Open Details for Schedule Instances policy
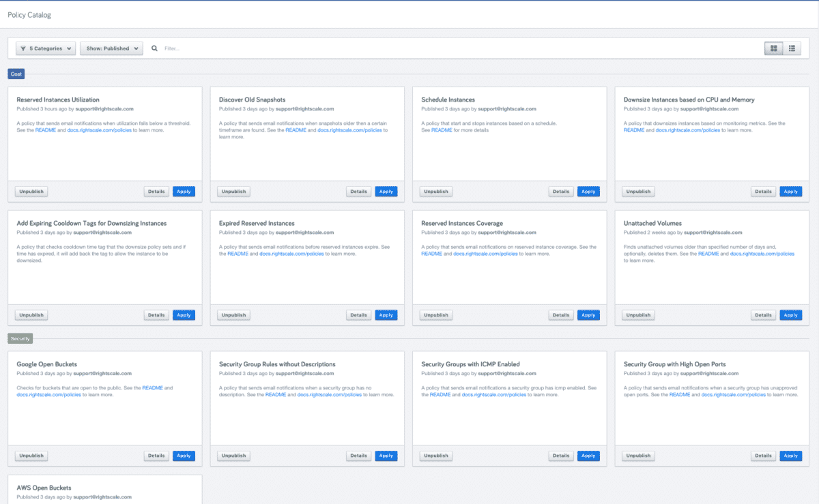The width and height of the screenshot is (819, 504). pyautogui.click(x=561, y=192)
